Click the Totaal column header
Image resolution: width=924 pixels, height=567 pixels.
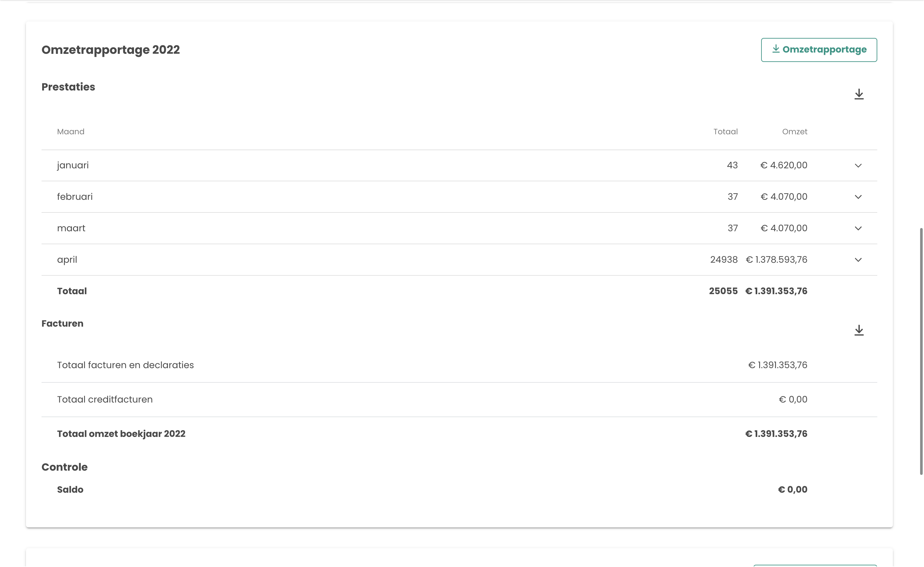(x=725, y=132)
